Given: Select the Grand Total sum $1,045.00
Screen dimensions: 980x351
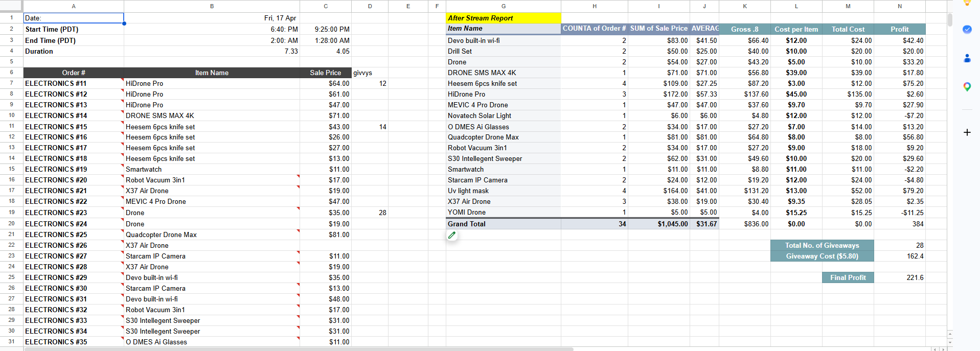Looking at the screenshot, I should click(x=659, y=224).
